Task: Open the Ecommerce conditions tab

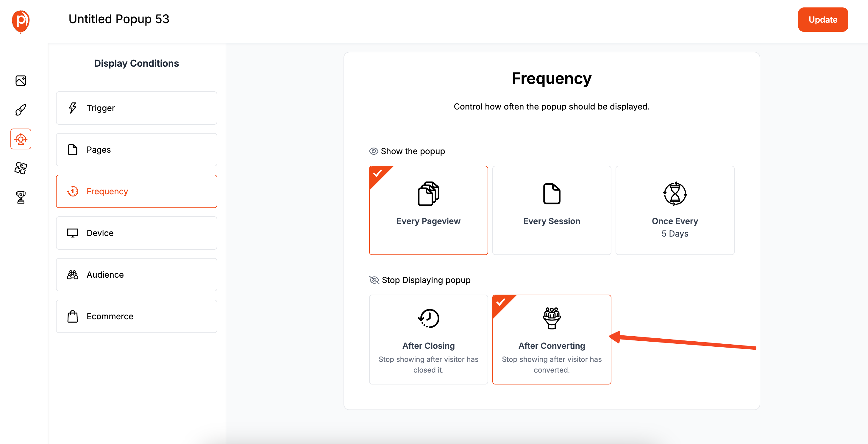Action: pyautogui.click(x=136, y=316)
